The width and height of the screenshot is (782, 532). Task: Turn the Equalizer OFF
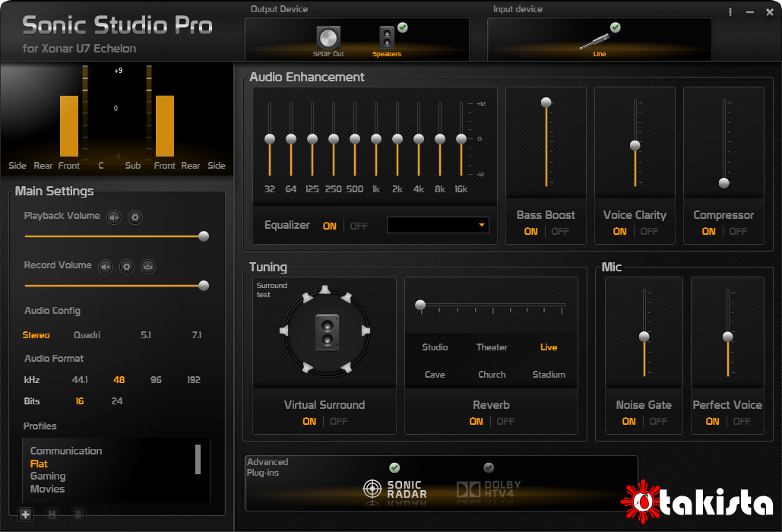(x=359, y=226)
